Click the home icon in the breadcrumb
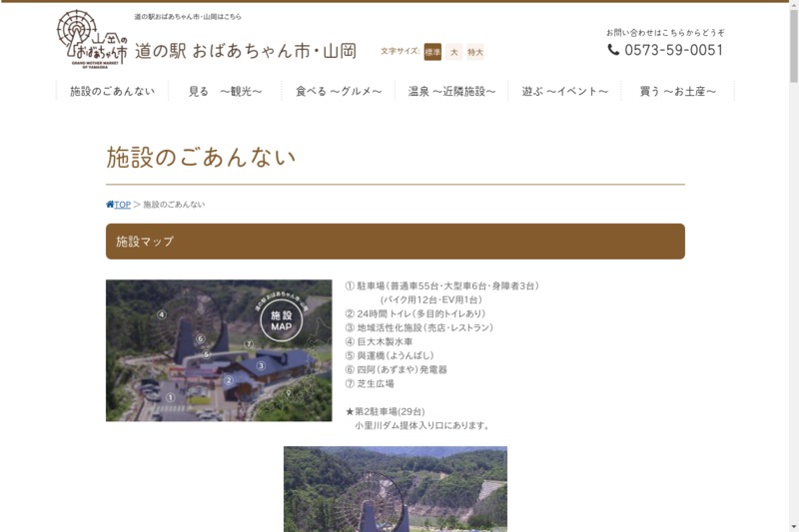The height and width of the screenshot is (532, 799). pyautogui.click(x=110, y=205)
